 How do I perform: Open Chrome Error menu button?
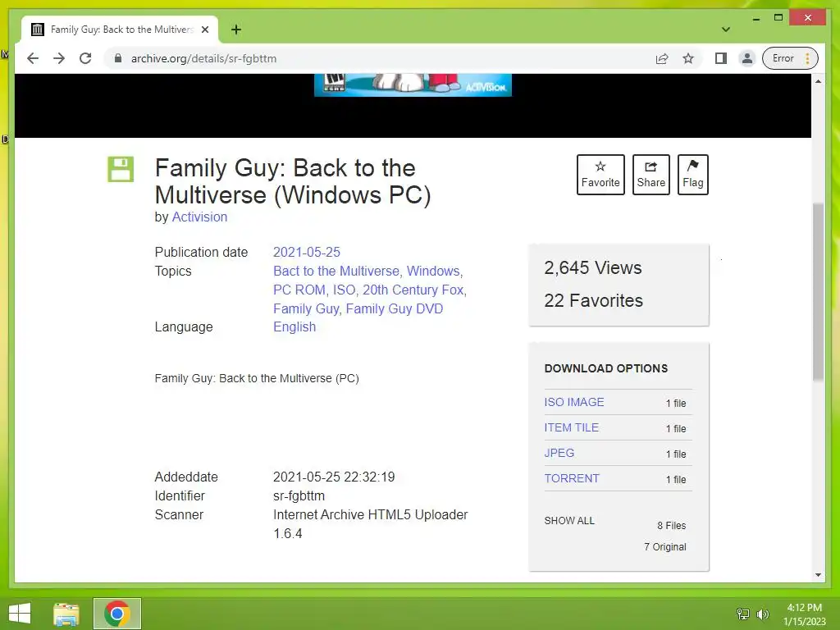coord(790,58)
